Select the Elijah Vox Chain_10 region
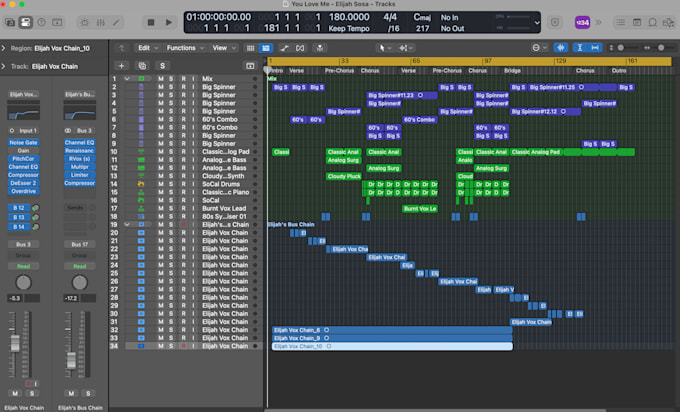 pos(392,347)
